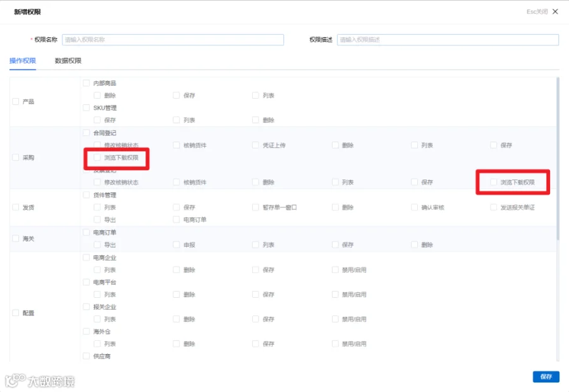The width and height of the screenshot is (569, 392).
Task: Tick the 采购 category checkbox
Action: 16,157
